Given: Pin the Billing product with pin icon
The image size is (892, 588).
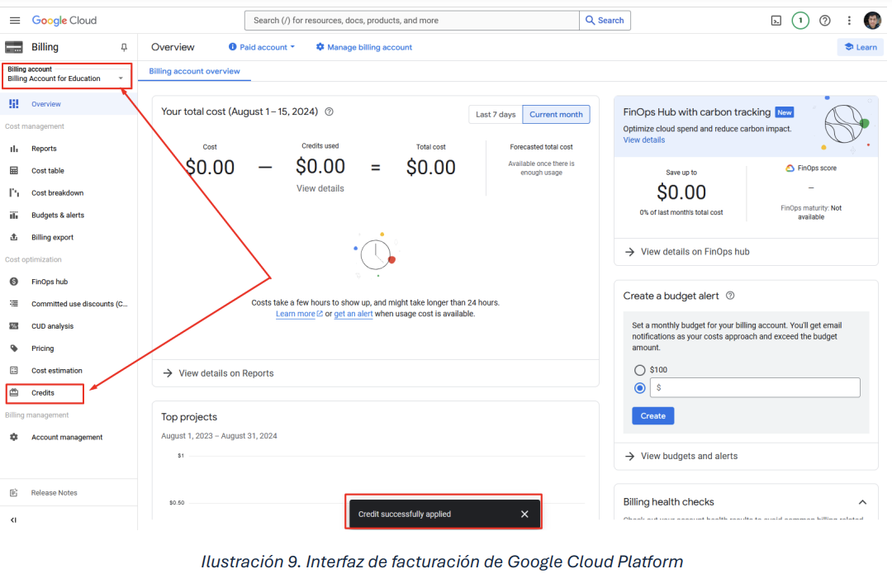Looking at the screenshot, I should pos(124,48).
